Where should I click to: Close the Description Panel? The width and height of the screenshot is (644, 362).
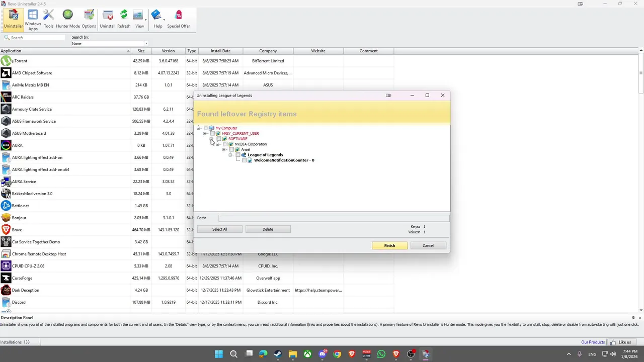coord(640,318)
